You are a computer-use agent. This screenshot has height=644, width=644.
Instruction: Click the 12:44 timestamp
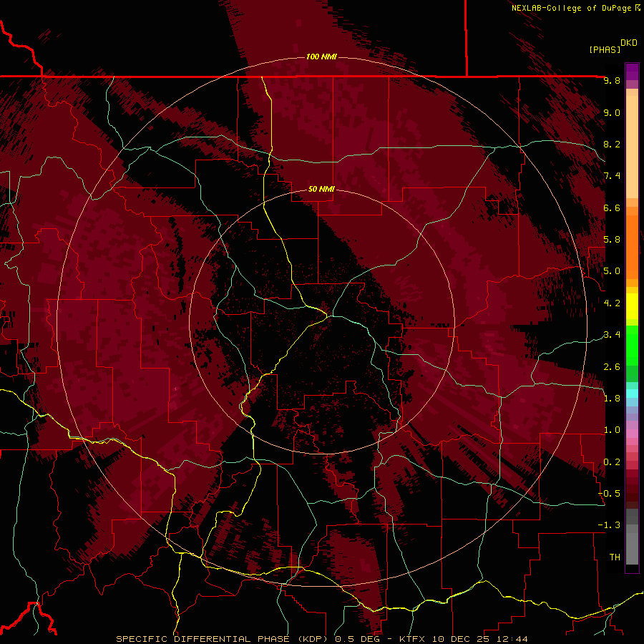coord(512,639)
